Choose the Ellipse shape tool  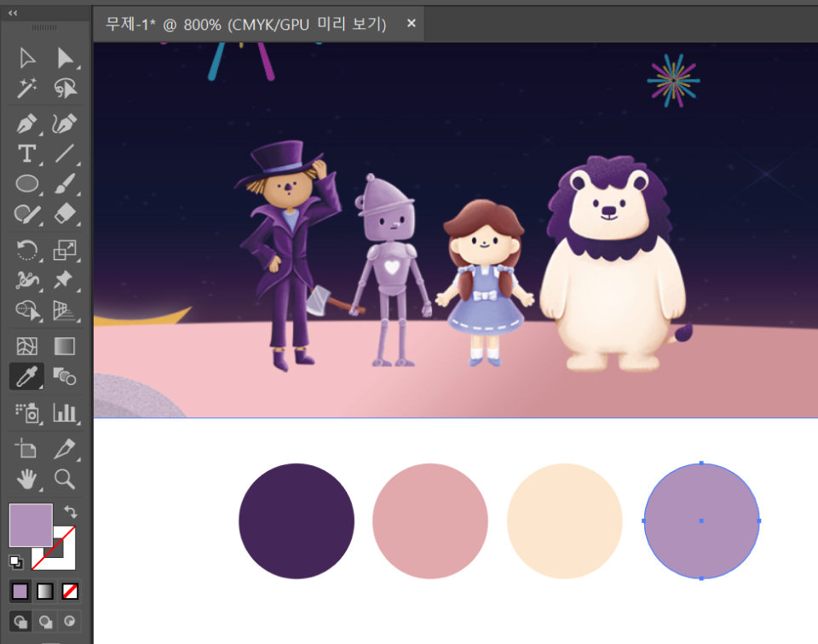point(27,183)
